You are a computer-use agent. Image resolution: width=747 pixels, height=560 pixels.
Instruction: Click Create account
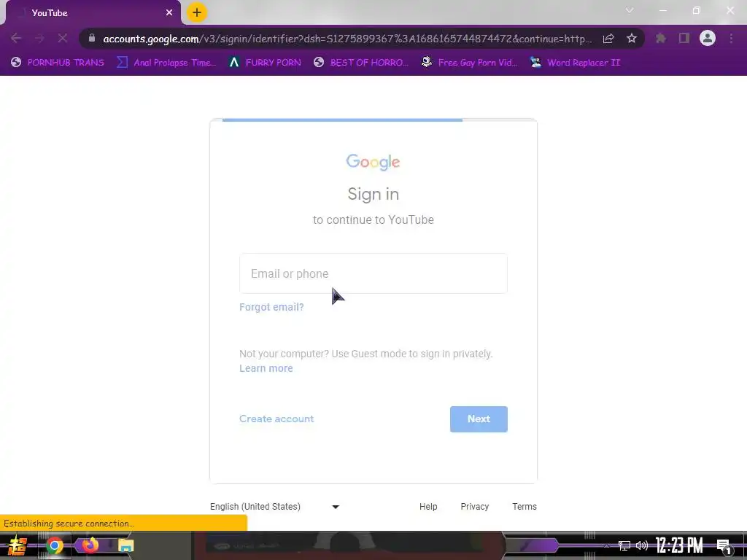[x=276, y=419]
